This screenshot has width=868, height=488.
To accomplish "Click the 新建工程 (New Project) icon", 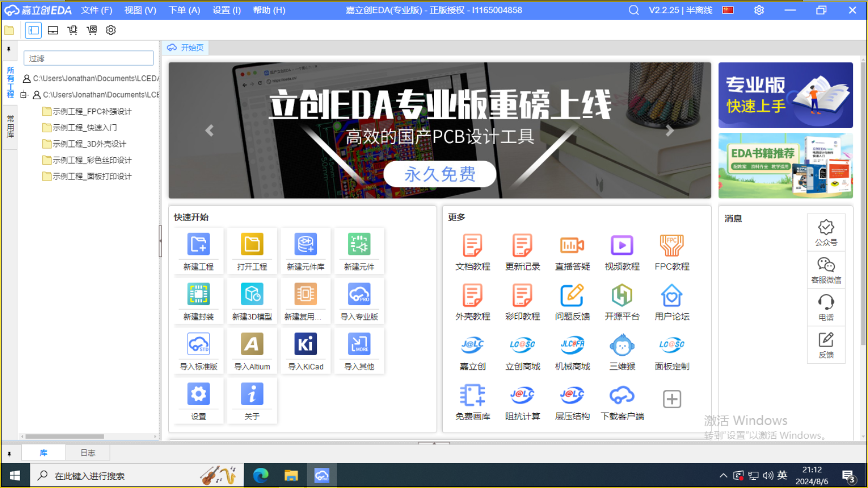I will coord(199,245).
